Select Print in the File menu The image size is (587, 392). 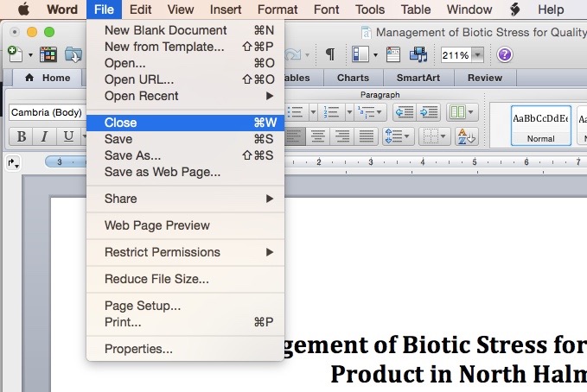[123, 322]
